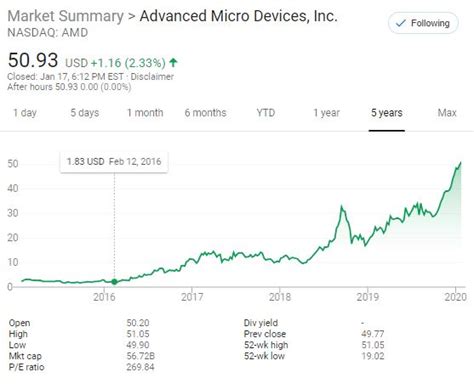Select the 6 months range tab
The image size is (474, 389).
pyautogui.click(x=205, y=113)
